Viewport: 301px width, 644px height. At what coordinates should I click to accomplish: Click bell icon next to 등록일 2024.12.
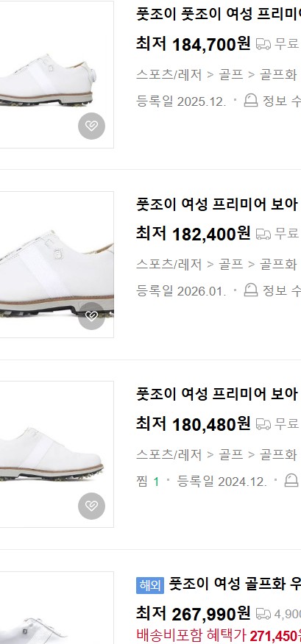point(291,480)
